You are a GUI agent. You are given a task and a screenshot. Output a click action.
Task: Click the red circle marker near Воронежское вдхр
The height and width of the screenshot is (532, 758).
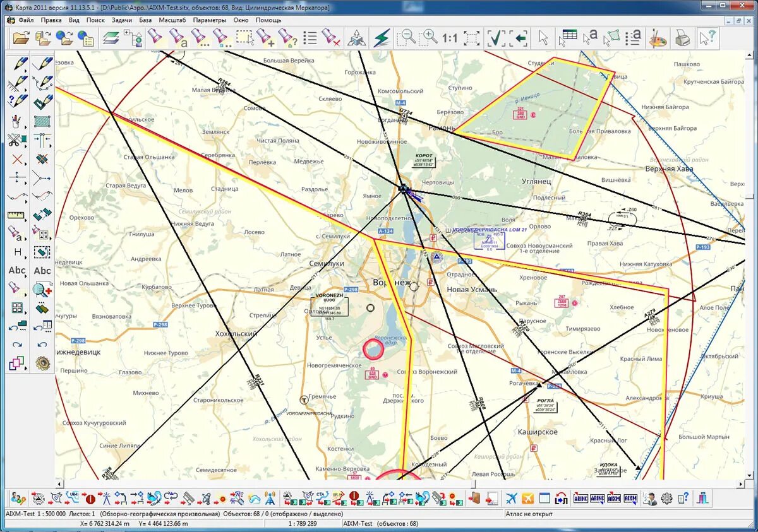[373, 349]
